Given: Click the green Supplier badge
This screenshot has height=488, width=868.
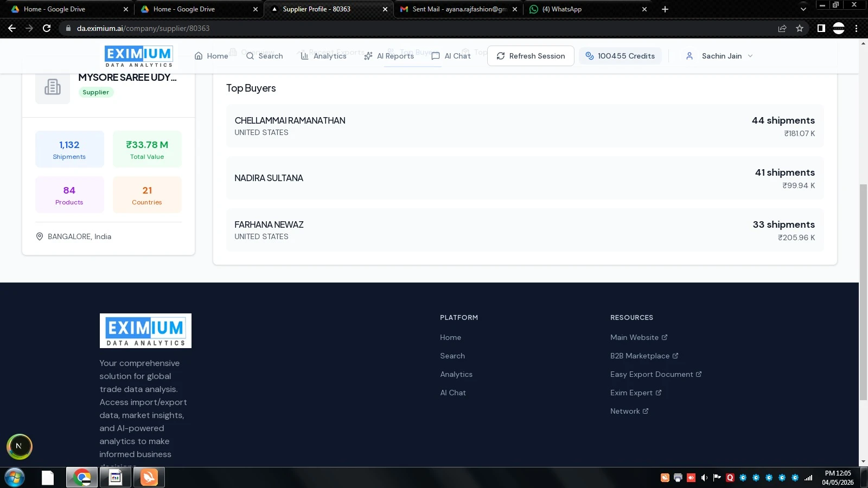Looking at the screenshot, I should coord(95,92).
